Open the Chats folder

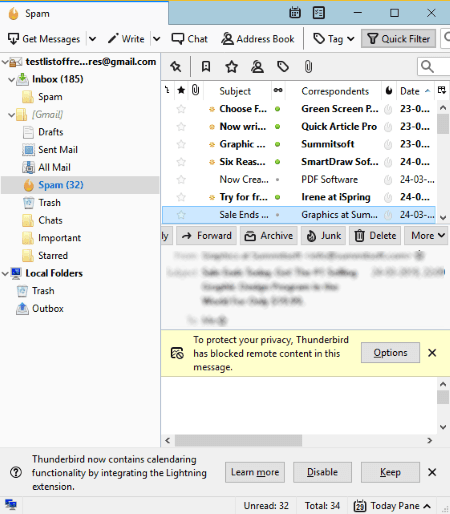(50, 221)
